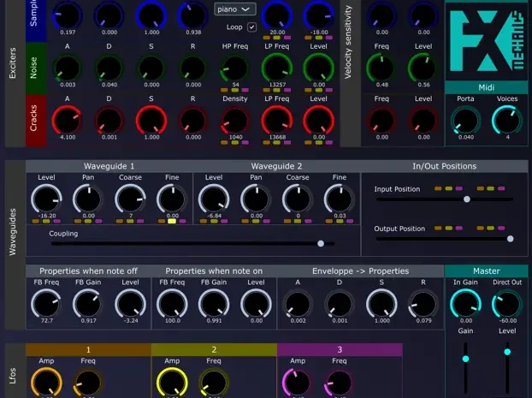Uncheck the Loop checkbox
The height and width of the screenshot is (398, 532).
(x=251, y=27)
